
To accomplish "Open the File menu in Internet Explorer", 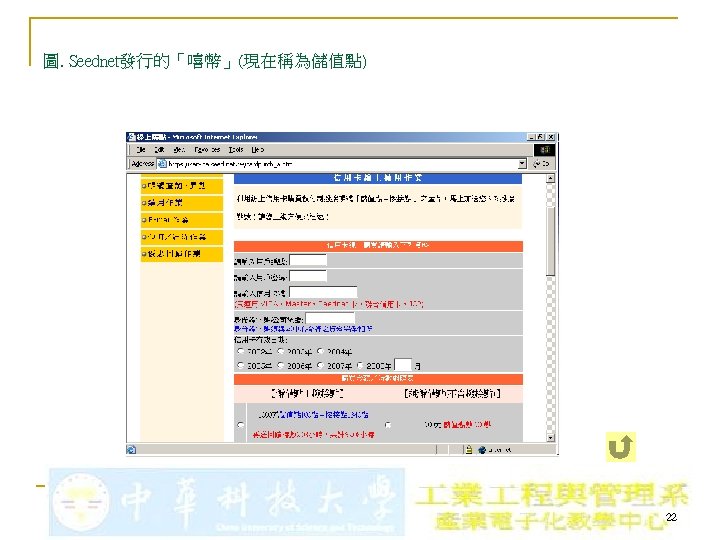I will tap(141, 150).
